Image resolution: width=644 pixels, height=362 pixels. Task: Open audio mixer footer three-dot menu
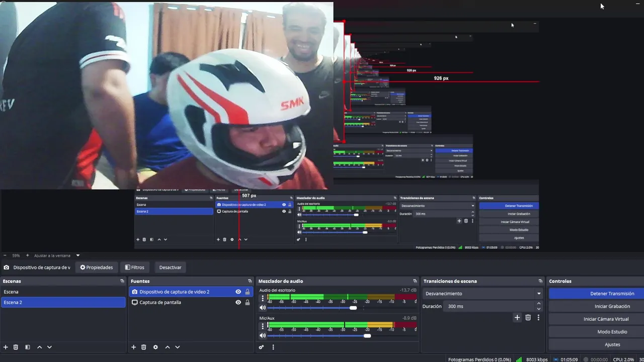point(273,347)
